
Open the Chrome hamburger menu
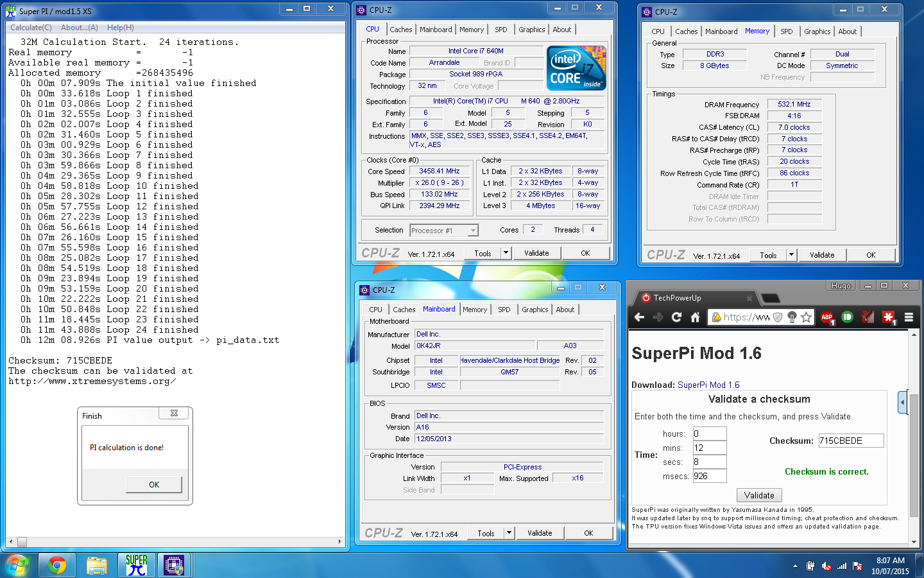click(x=909, y=317)
